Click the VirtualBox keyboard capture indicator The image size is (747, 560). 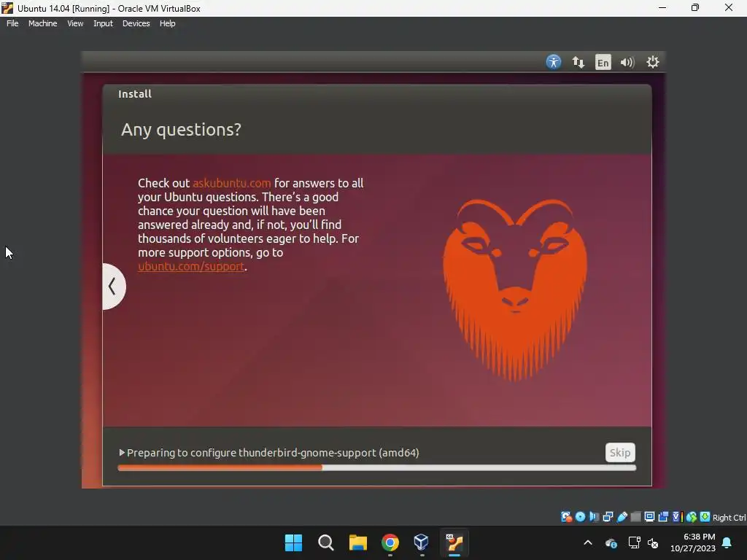coord(705,517)
